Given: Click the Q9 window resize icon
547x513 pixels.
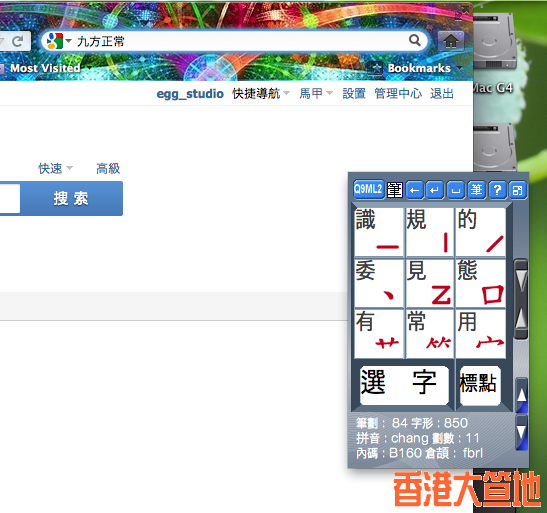Looking at the screenshot, I should click(x=517, y=190).
